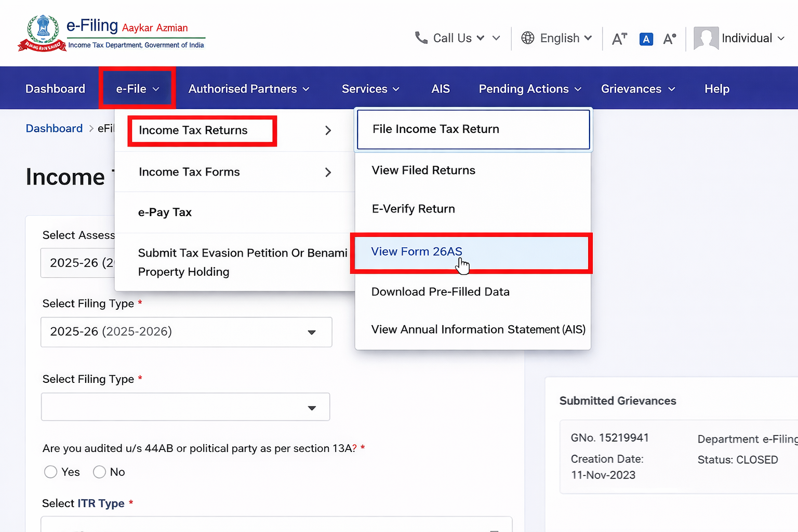This screenshot has height=532, width=798.
Task: Select the default font size blue A icon
Action: (646, 39)
